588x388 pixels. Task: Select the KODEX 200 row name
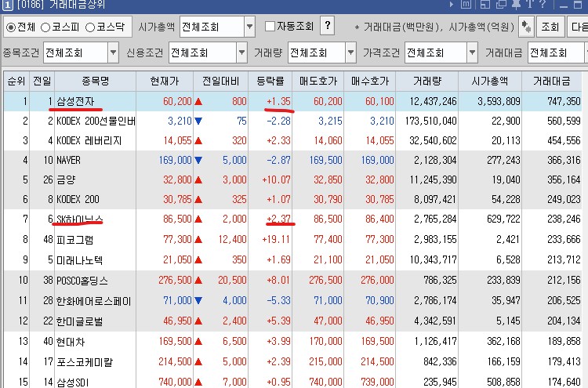(78, 199)
